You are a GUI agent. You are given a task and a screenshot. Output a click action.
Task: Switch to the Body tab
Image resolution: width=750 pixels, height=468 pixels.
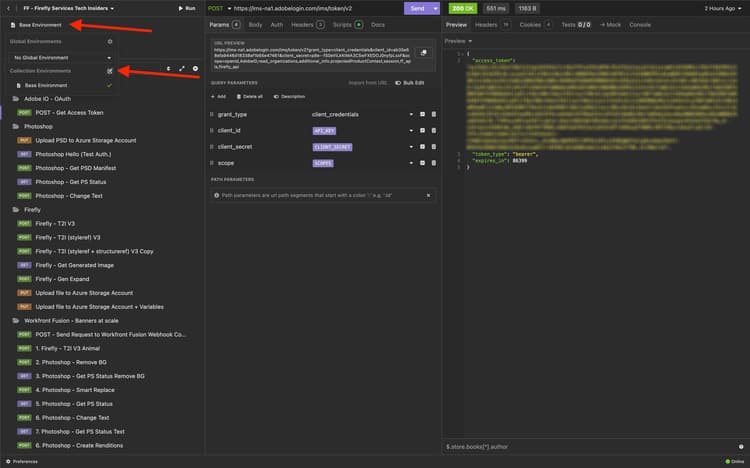pyautogui.click(x=255, y=25)
